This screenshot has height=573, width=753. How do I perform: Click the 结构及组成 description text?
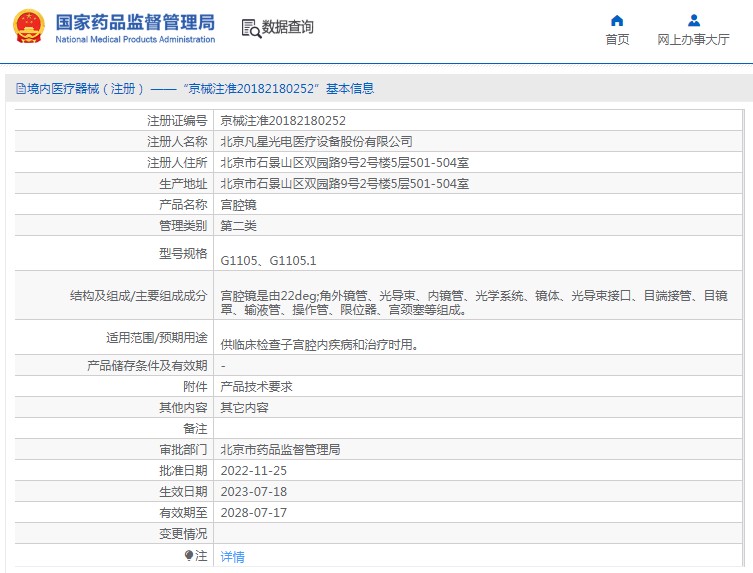[474, 303]
